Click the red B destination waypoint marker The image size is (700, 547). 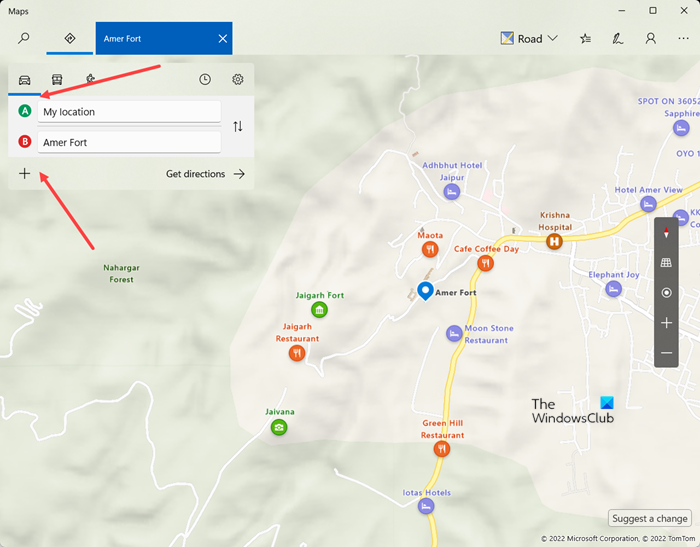[25, 142]
